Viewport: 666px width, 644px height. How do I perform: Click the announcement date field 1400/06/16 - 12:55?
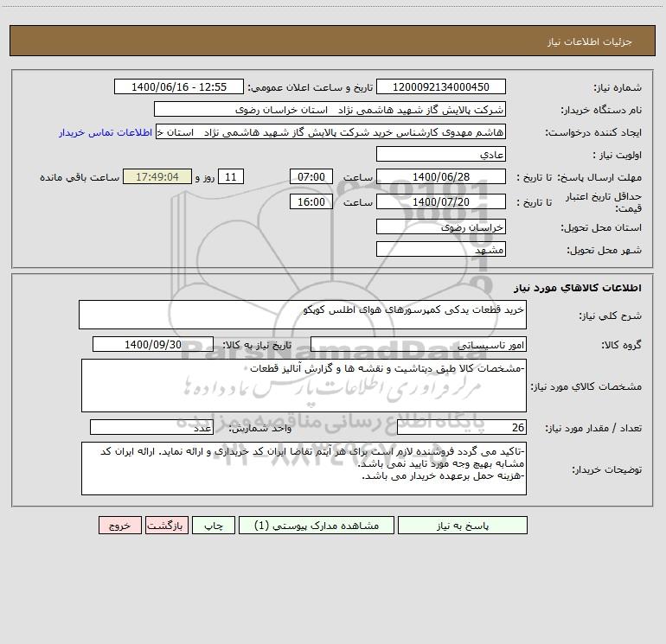pos(179,87)
